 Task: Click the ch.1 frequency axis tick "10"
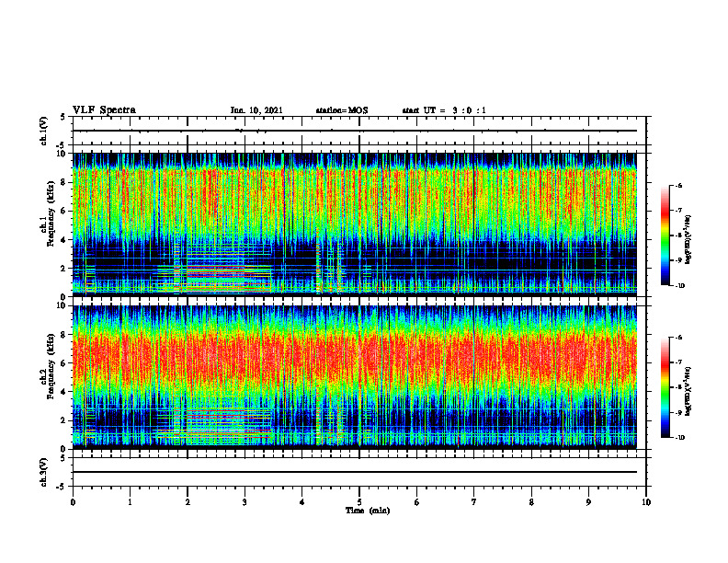63,154
